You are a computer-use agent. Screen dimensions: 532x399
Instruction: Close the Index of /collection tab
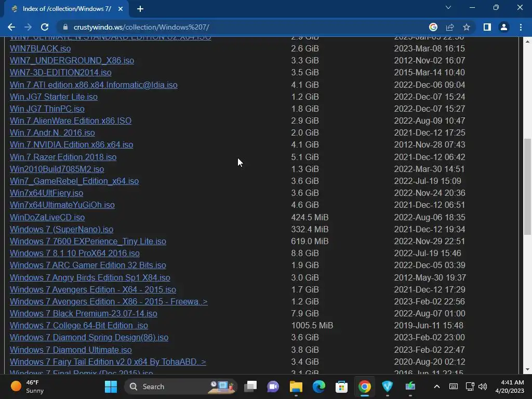coord(121,9)
